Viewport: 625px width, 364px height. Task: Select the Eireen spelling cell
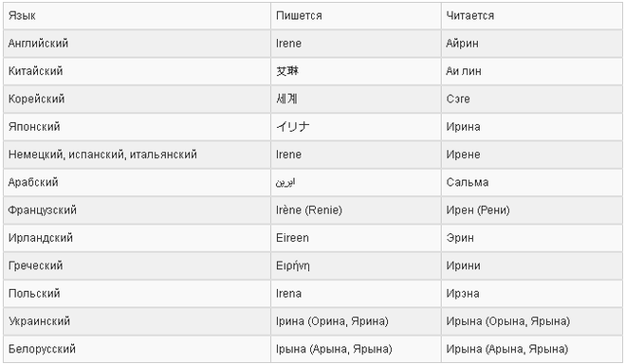point(356,238)
